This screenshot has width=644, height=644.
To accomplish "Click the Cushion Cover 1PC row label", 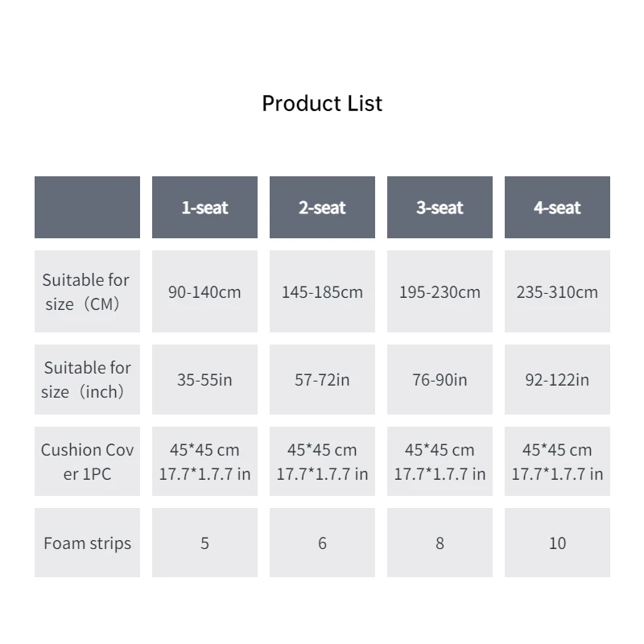I will tap(87, 461).
